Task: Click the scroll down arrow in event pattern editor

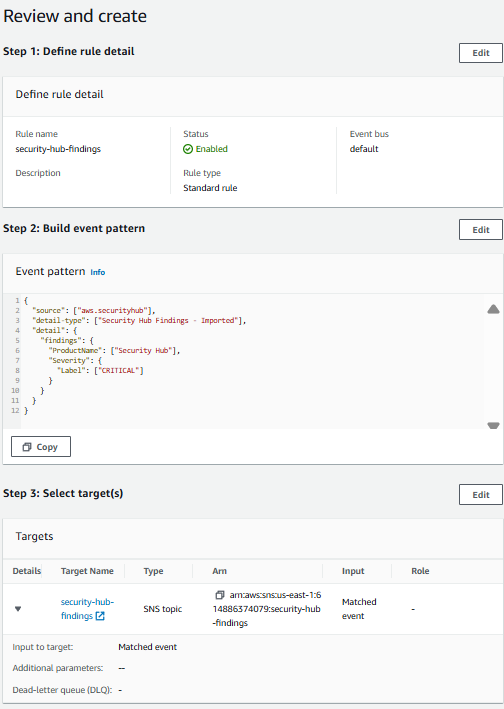Action: click(x=493, y=425)
